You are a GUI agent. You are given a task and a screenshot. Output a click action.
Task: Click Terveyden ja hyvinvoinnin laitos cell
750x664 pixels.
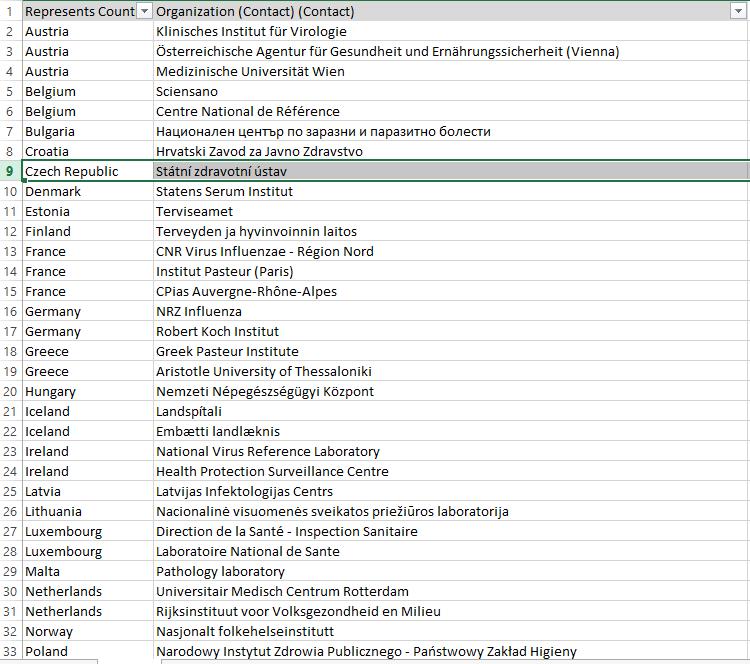(x=451, y=232)
